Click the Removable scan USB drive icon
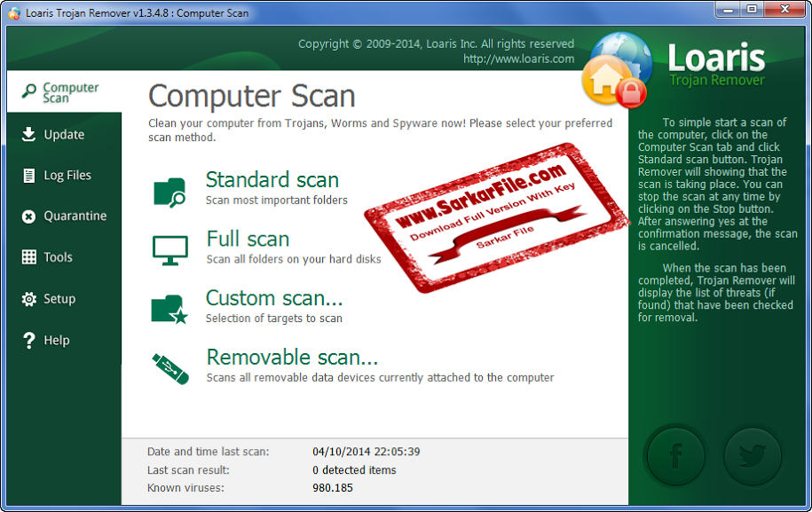The image size is (812, 512). (x=170, y=368)
